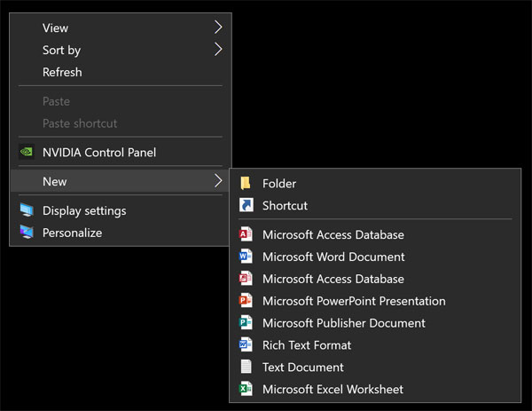
Task: Click the Display settings monitor icon
Action: pyautogui.click(x=27, y=210)
